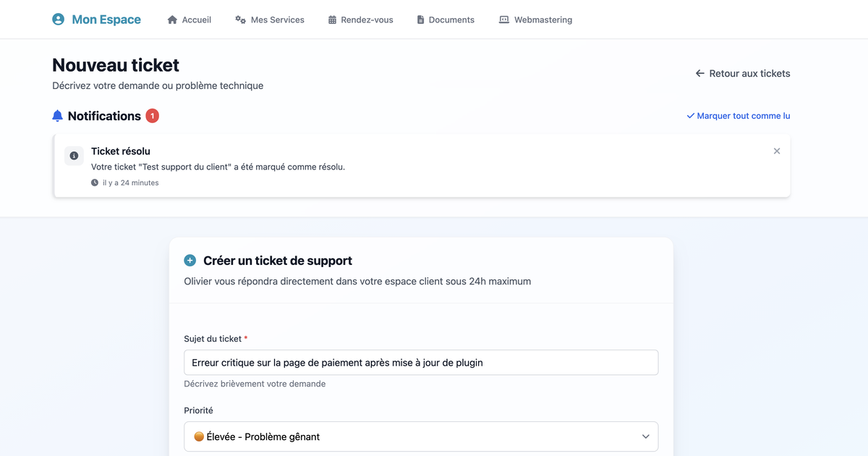The image size is (868, 456).
Task: Click the notification message about Test support du client
Action: click(x=218, y=167)
